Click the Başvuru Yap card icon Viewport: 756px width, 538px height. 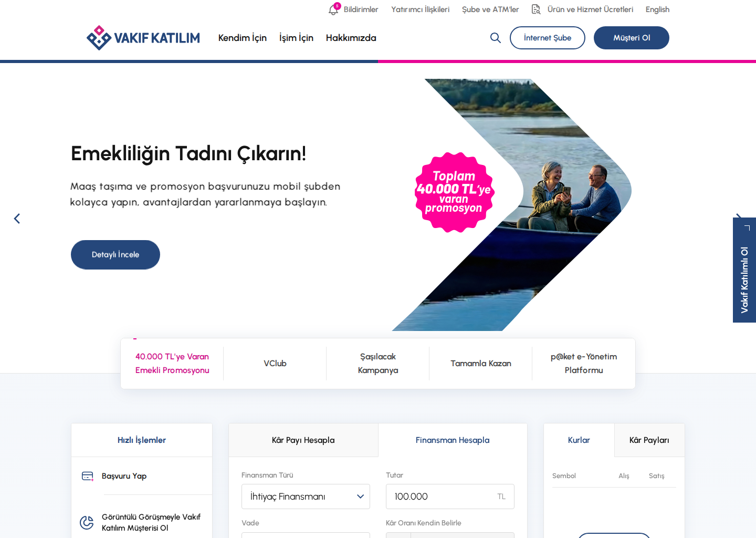(x=88, y=476)
